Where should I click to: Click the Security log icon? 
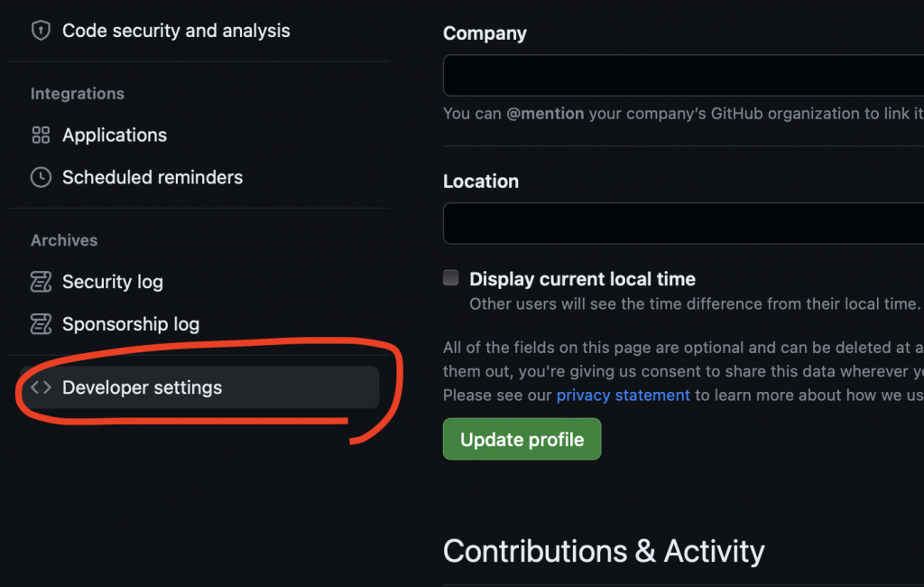point(41,282)
